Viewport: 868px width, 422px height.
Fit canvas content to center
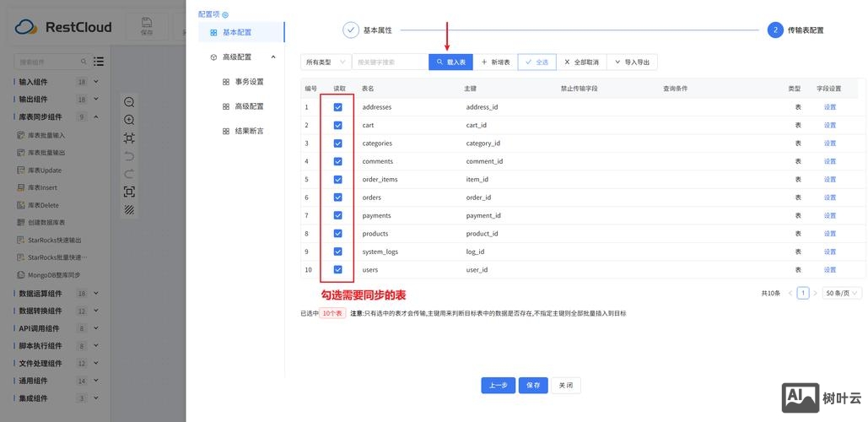(129, 138)
